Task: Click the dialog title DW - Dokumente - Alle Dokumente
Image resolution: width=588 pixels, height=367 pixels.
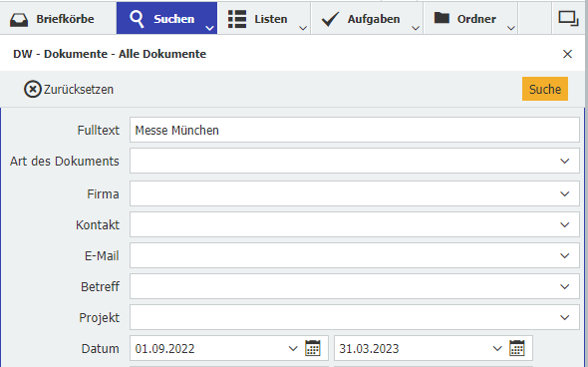Action: click(x=110, y=54)
